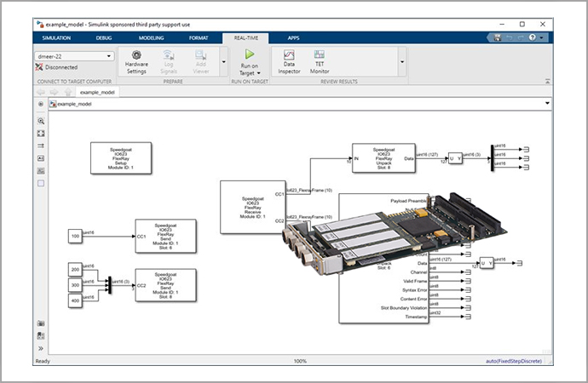This screenshot has width=588, height=383.
Task: Click the IO623 board image
Action: pos(394,232)
